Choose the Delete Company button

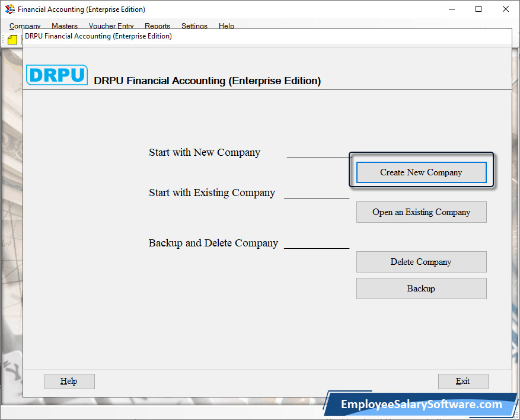(x=421, y=262)
